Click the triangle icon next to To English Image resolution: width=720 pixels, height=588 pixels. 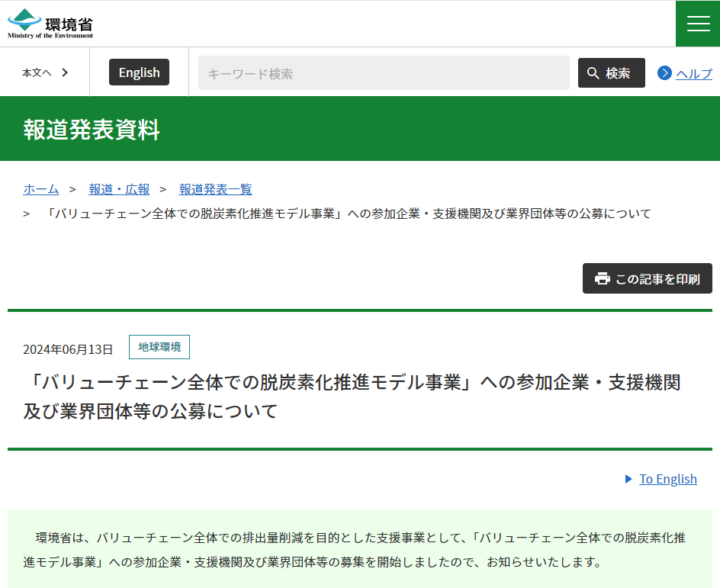pos(627,479)
